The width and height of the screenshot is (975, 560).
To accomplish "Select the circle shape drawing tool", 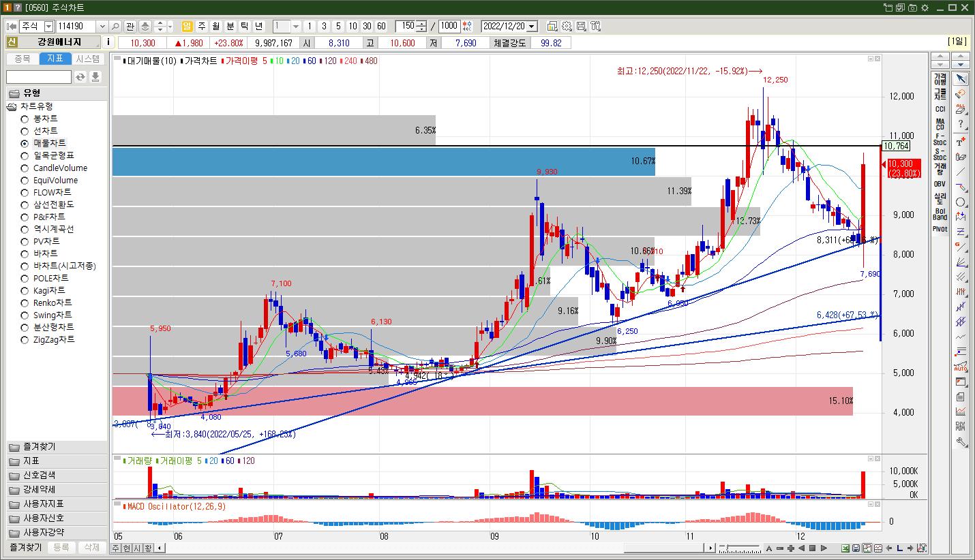I will point(961,202).
